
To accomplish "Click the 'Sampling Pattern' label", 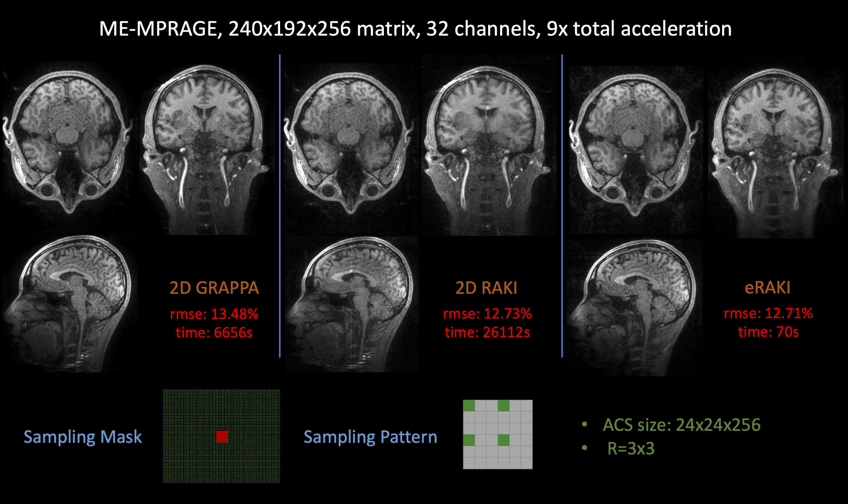I will tap(370, 437).
